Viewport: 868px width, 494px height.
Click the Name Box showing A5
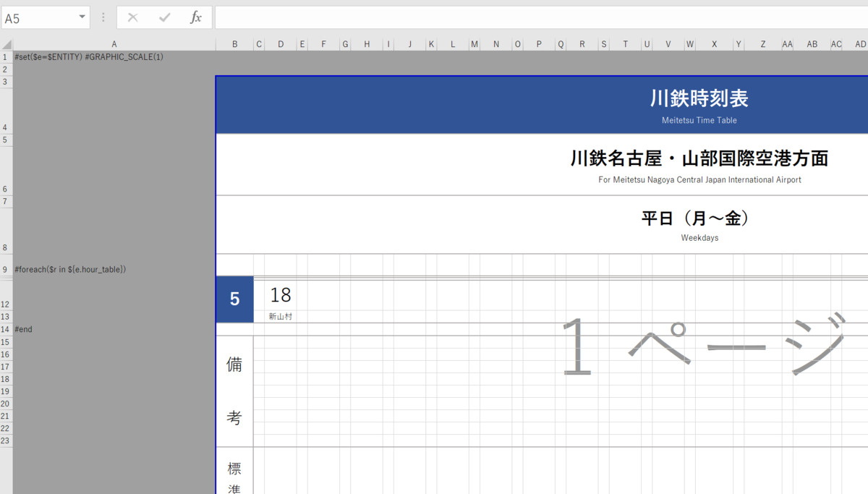click(x=40, y=18)
